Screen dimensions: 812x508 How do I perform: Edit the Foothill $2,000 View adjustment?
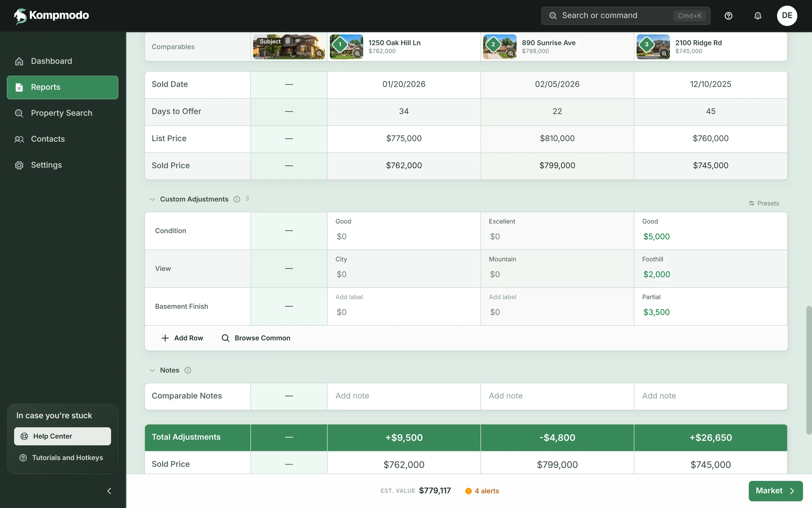[656, 274]
